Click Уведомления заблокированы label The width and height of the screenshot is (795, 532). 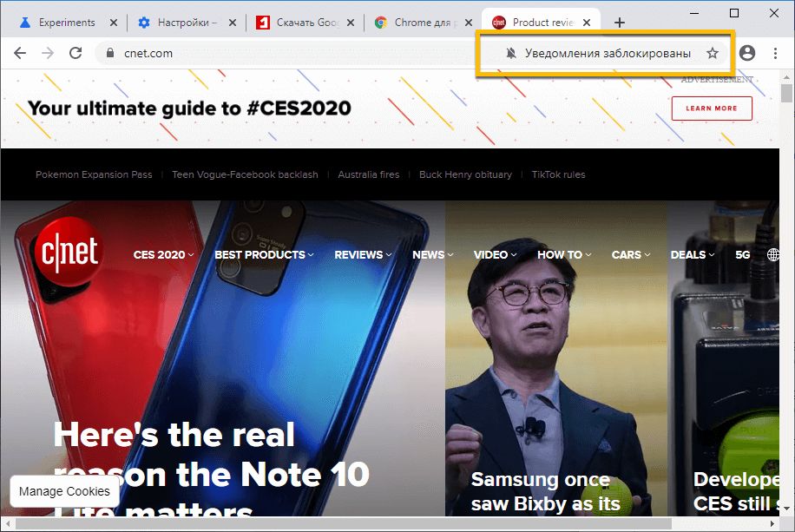[x=608, y=53]
